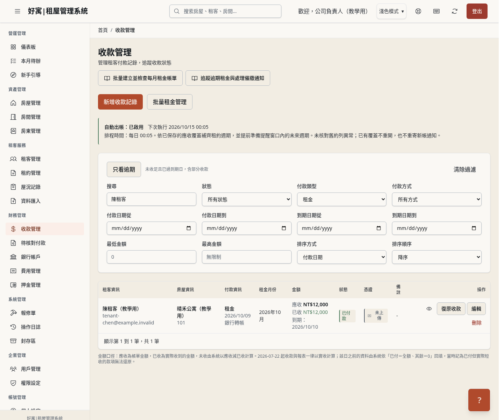Click the help lifebuoy icon in header

click(418, 11)
